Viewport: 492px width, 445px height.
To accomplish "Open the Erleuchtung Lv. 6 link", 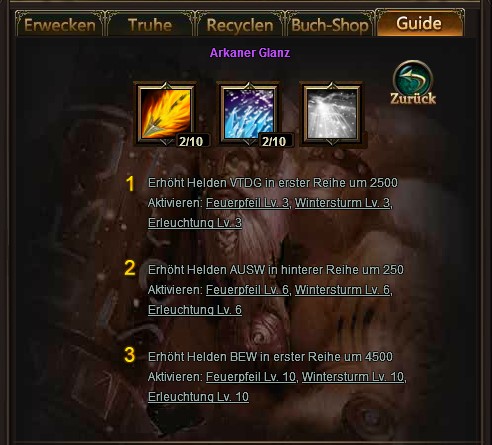I will (x=195, y=310).
